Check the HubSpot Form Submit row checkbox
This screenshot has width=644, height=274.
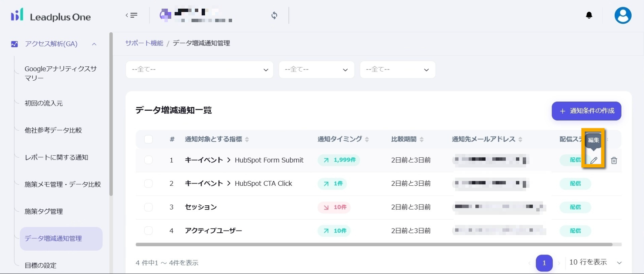[x=148, y=160]
